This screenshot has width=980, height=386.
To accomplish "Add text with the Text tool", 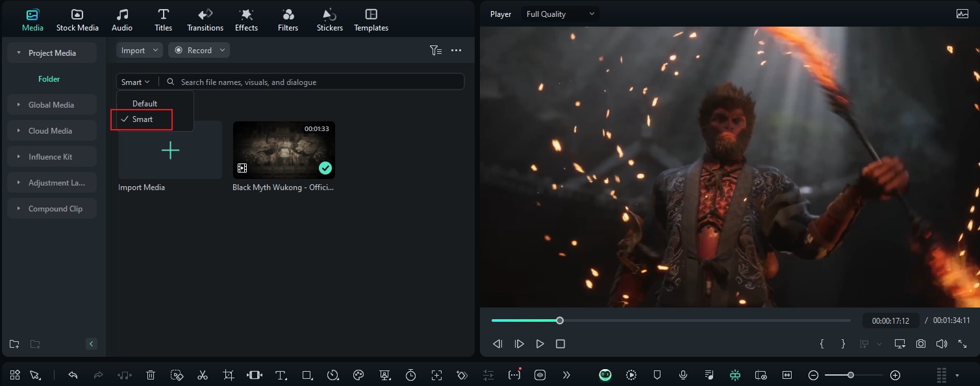I will point(281,375).
